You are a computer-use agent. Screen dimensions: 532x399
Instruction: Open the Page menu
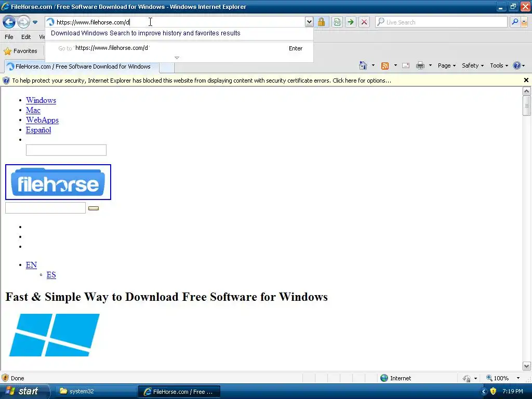coord(446,65)
